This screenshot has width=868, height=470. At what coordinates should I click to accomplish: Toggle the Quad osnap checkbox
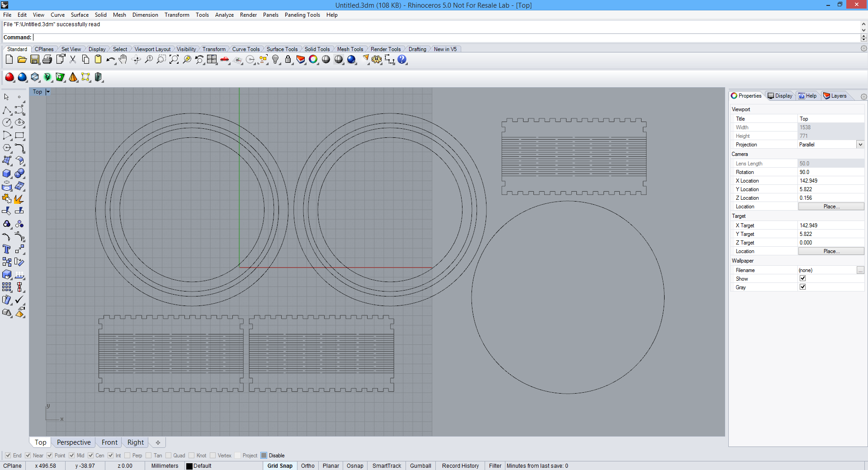coord(169,456)
